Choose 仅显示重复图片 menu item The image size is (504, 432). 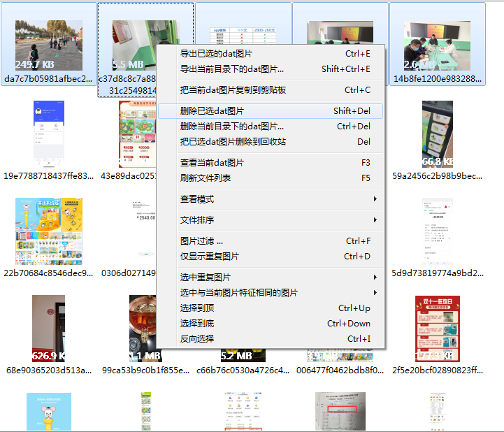coord(271,257)
